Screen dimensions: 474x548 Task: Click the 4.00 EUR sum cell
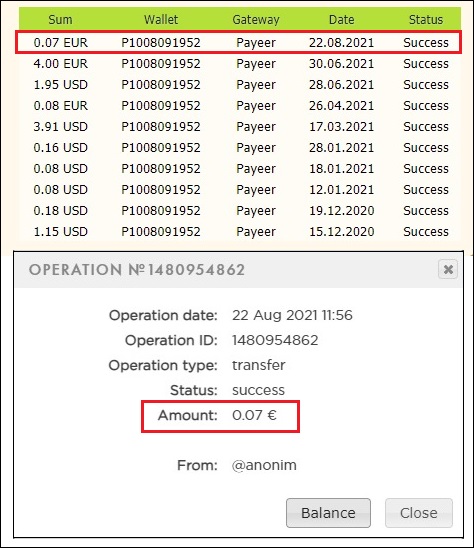[60, 64]
